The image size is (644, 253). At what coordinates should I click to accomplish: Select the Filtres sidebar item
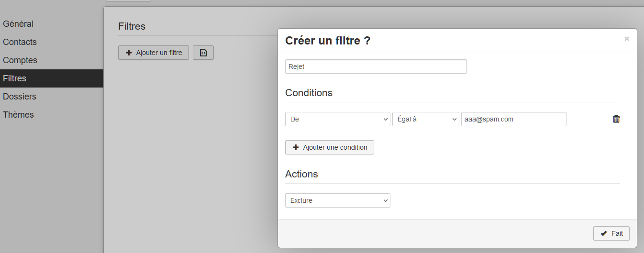pyautogui.click(x=52, y=78)
